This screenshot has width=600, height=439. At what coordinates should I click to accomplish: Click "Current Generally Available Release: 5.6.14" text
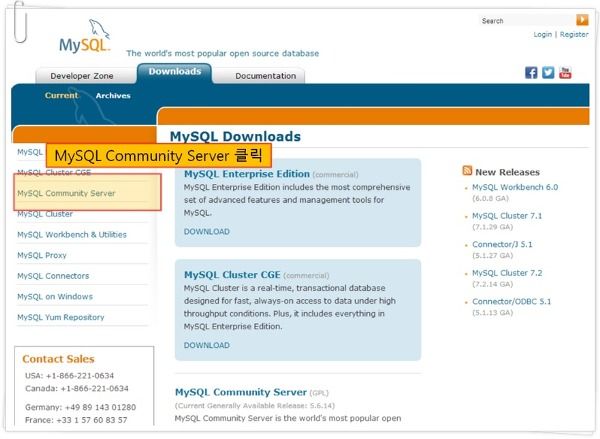254,406
